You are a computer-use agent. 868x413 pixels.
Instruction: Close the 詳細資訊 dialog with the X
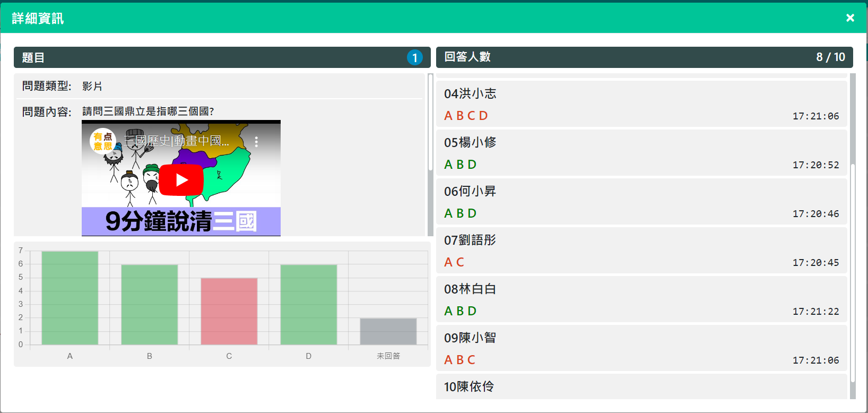[x=850, y=18]
